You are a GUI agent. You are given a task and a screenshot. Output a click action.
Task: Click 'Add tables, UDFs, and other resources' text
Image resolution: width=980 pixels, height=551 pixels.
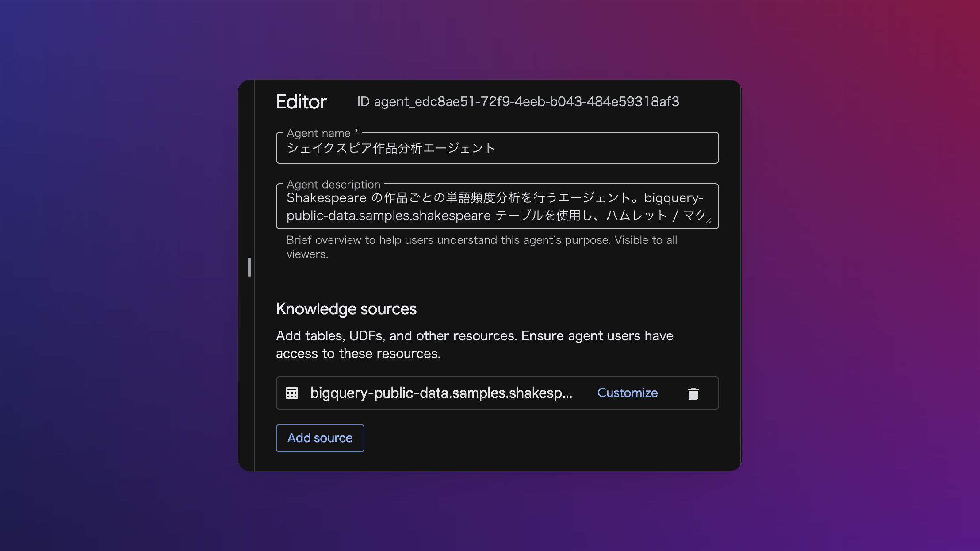tap(475, 345)
